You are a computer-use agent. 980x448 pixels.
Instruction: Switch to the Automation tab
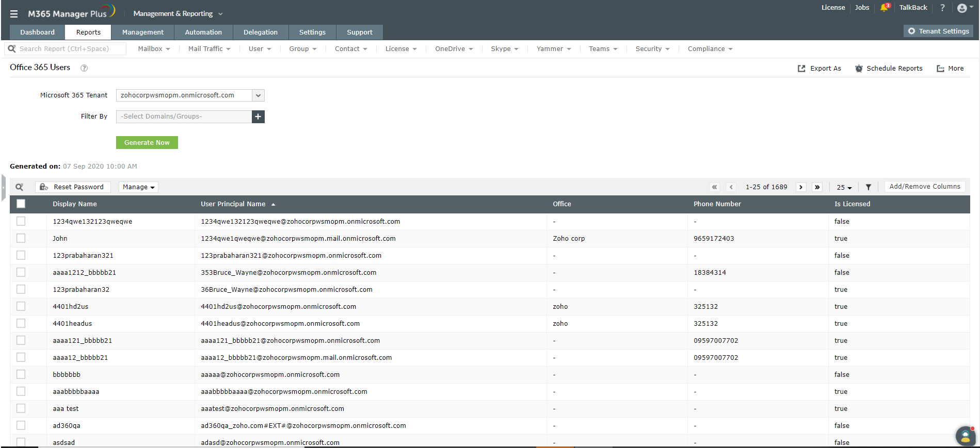pyautogui.click(x=203, y=32)
